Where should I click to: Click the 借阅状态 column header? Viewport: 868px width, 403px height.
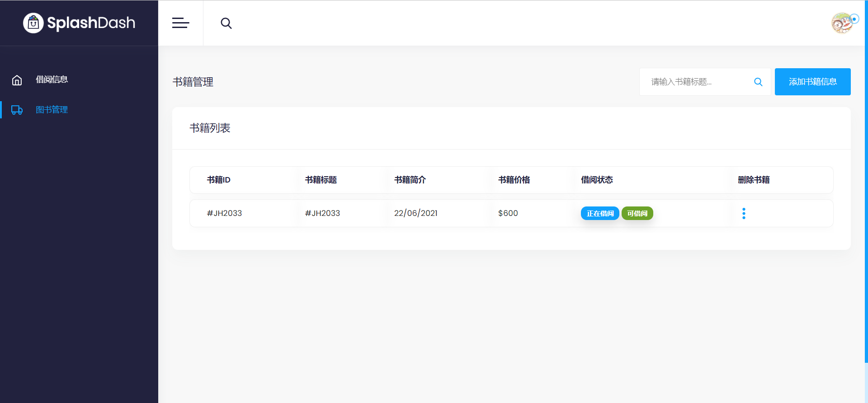[x=597, y=180]
